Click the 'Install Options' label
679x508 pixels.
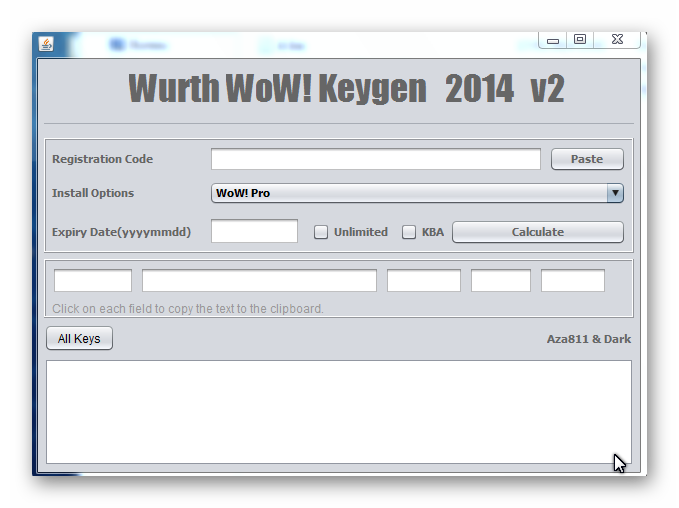pyautogui.click(x=93, y=193)
